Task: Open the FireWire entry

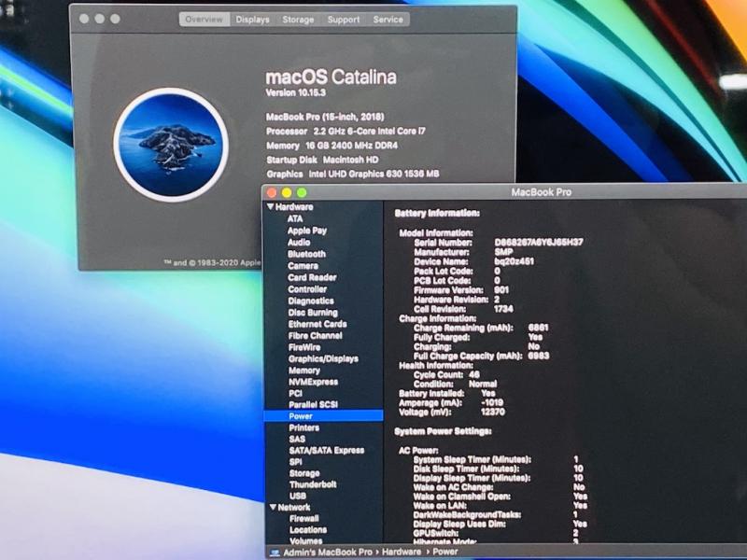Action: pos(304,347)
